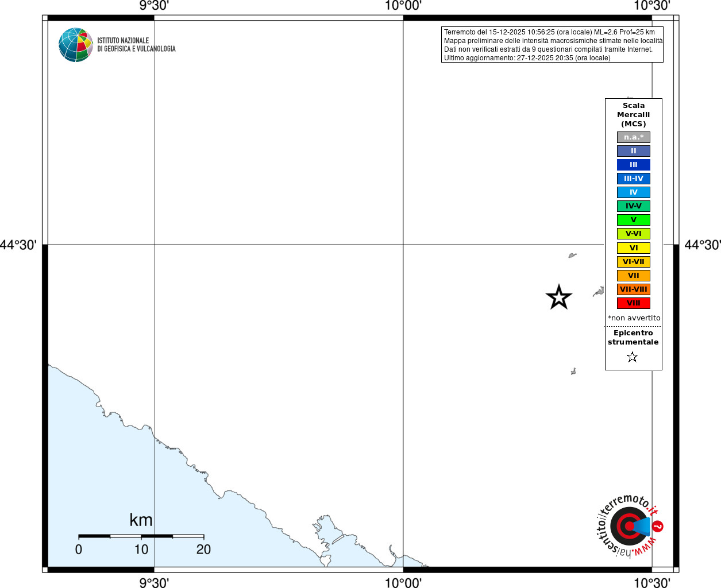This screenshot has width=721, height=588.
Task: Click the Istituto Nazionale di Geofisica text
Action: tap(136, 45)
